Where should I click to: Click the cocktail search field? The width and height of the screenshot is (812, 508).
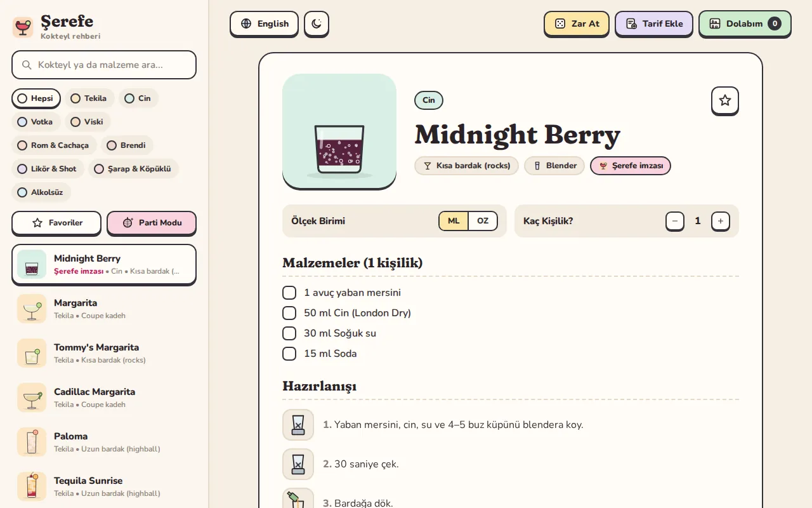pyautogui.click(x=104, y=65)
